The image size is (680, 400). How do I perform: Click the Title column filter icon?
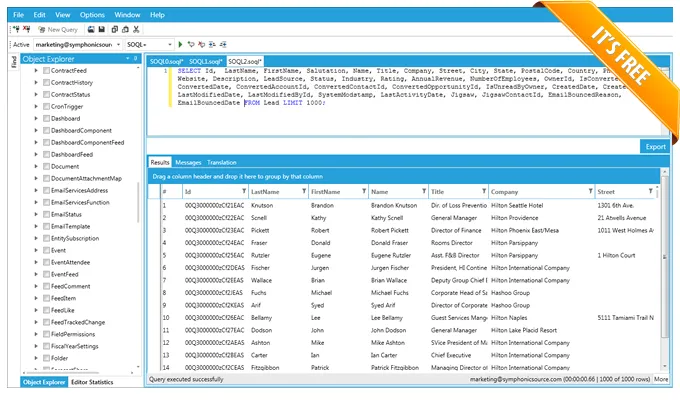coord(484,191)
